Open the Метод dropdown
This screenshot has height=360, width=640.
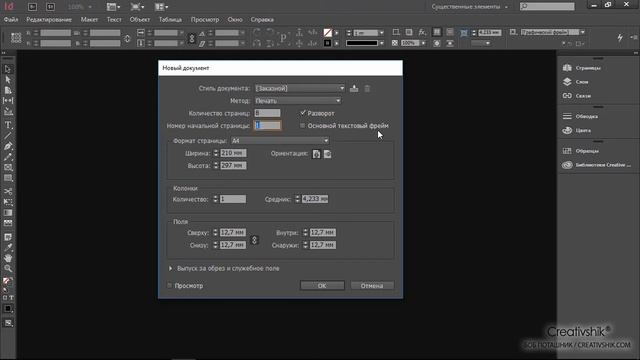[x=298, y=100]
